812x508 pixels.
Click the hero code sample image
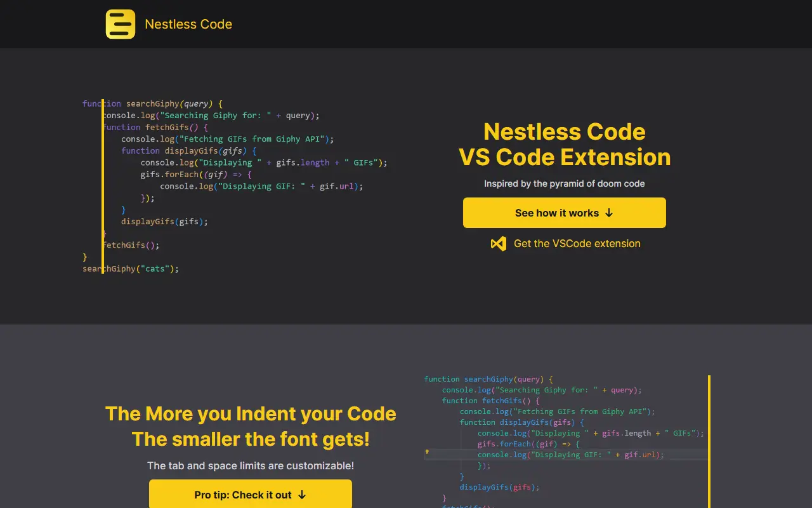[x=235, y=186]
